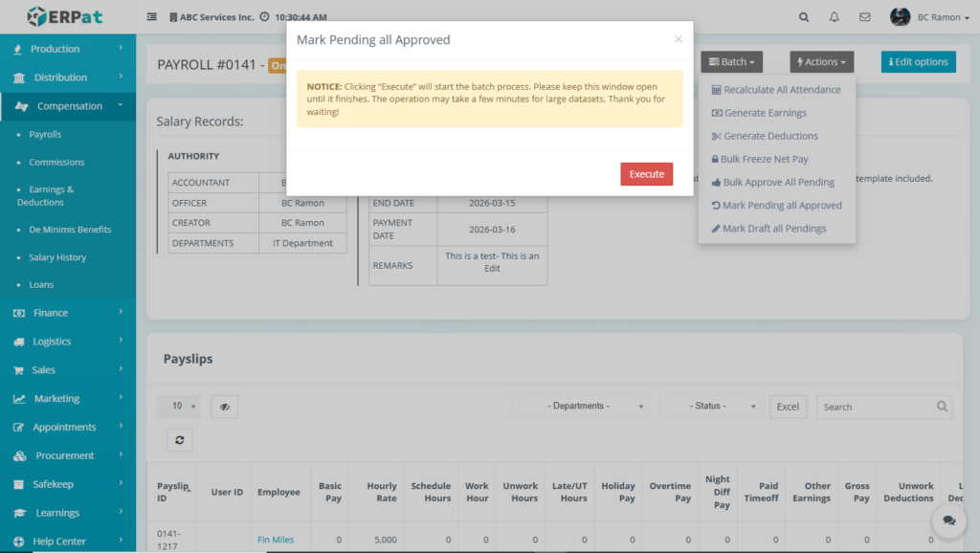980x553 pixels.
Task: Toggle column visibility with the eye-slash button
Action: (x=224, y=407)
